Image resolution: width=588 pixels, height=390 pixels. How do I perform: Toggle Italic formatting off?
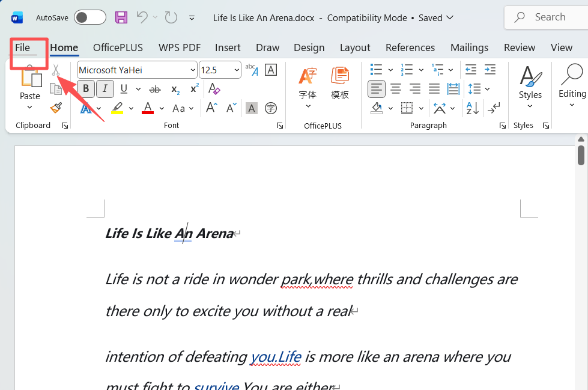tap(105, 90)
